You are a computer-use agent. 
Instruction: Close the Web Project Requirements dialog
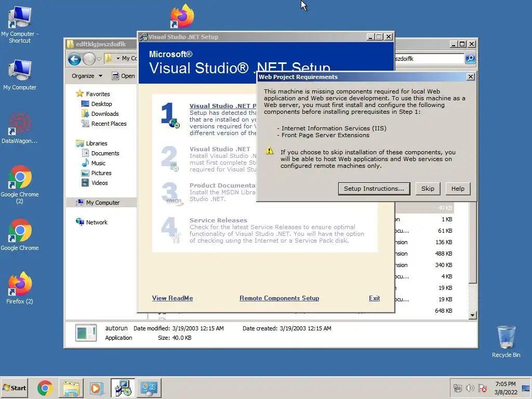(x=470, y=77)
